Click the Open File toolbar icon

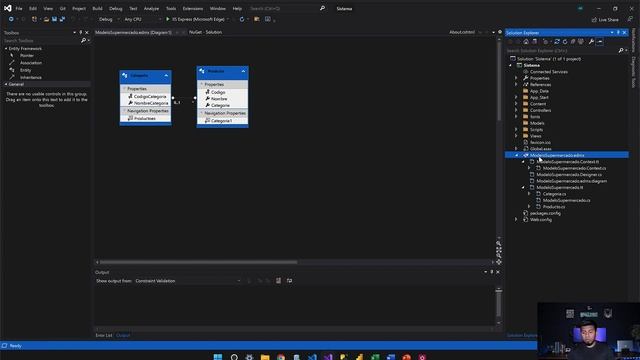pyautogui.click(x=46, y=19)
